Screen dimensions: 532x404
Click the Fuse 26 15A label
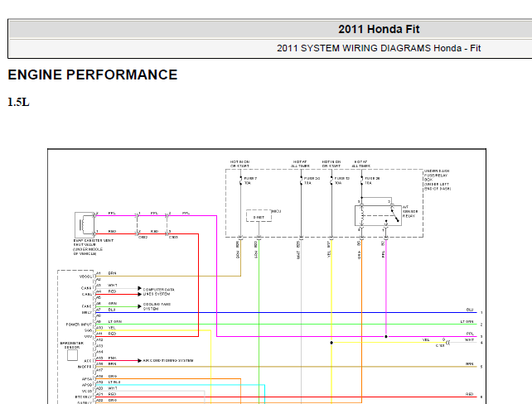[x=372, y=180]
